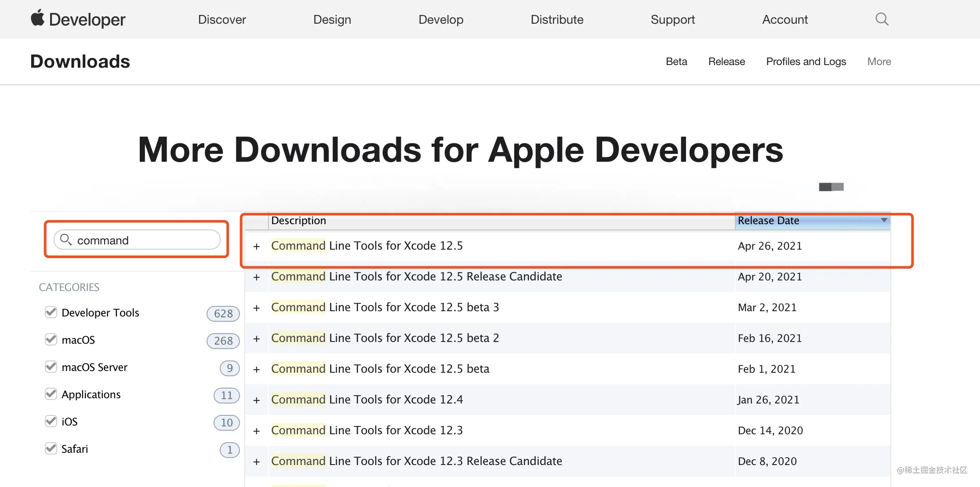980x487 pixels.
Task: Uncheck the macOS category checkbox
Action: pyautogui.click(x=51, y=339)
